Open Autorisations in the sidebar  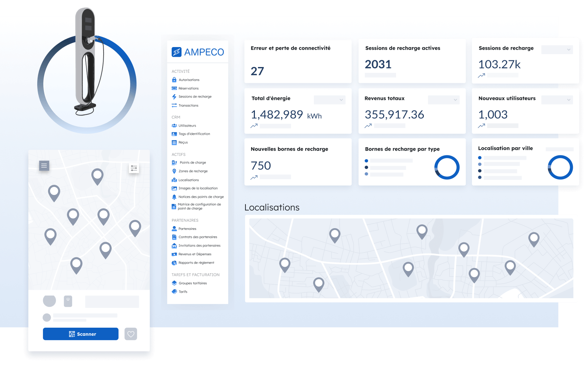pyautogui.click(x=189, y=80)
